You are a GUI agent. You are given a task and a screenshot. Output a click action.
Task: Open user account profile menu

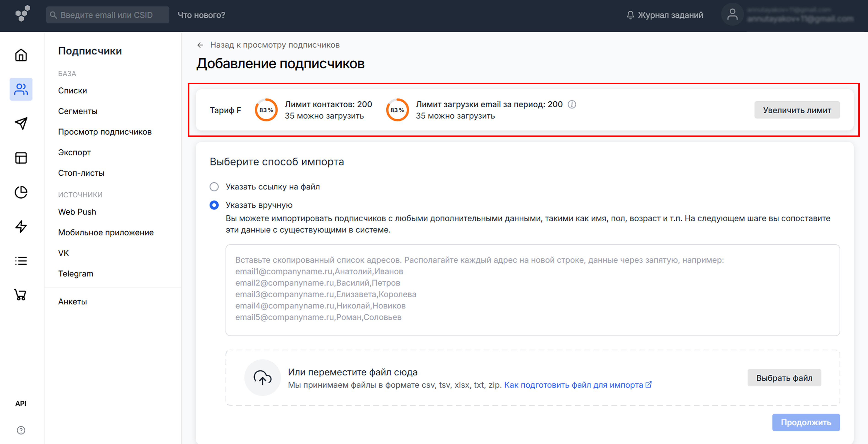[x=733, y=15]
